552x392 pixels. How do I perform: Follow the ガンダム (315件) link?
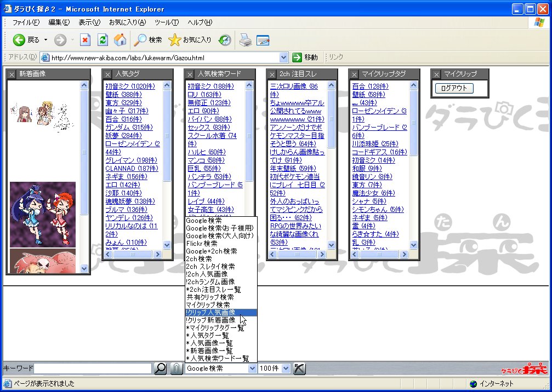[x=129, y=127]
